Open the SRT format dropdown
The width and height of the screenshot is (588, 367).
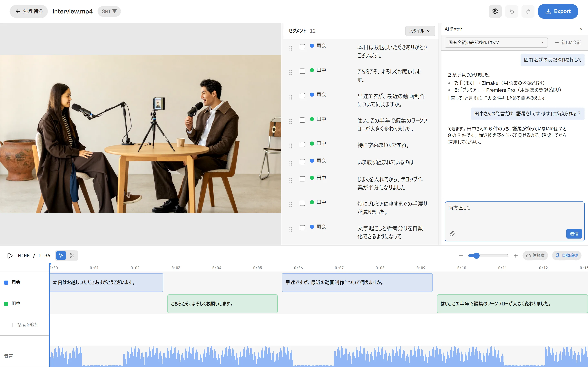pos(109,11)
